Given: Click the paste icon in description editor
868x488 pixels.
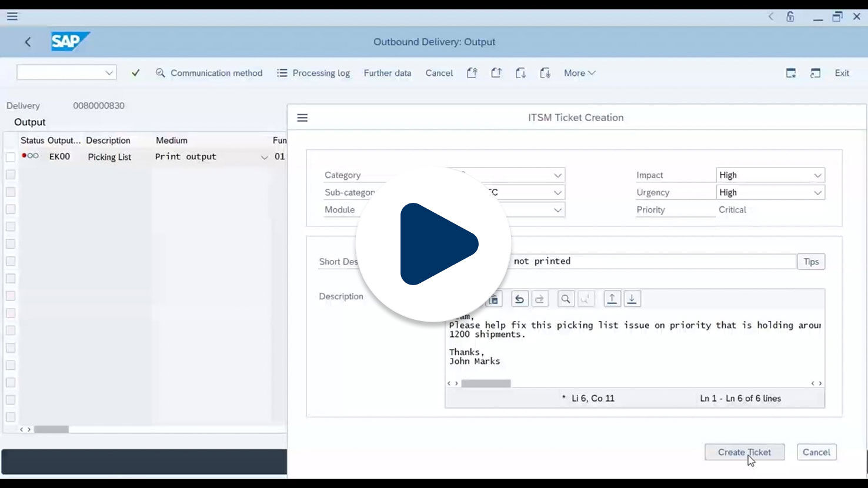Looking at the screenshot, I should 494,299.
